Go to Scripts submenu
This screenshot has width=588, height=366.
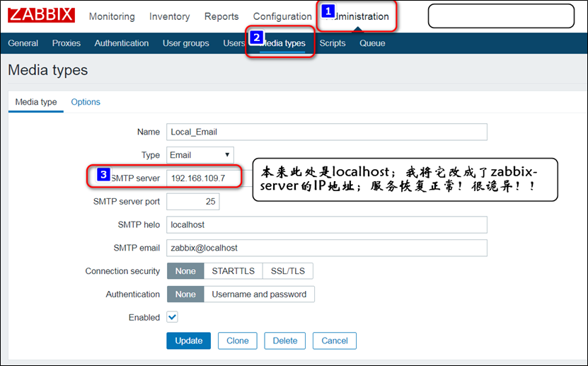coord(333,43)
